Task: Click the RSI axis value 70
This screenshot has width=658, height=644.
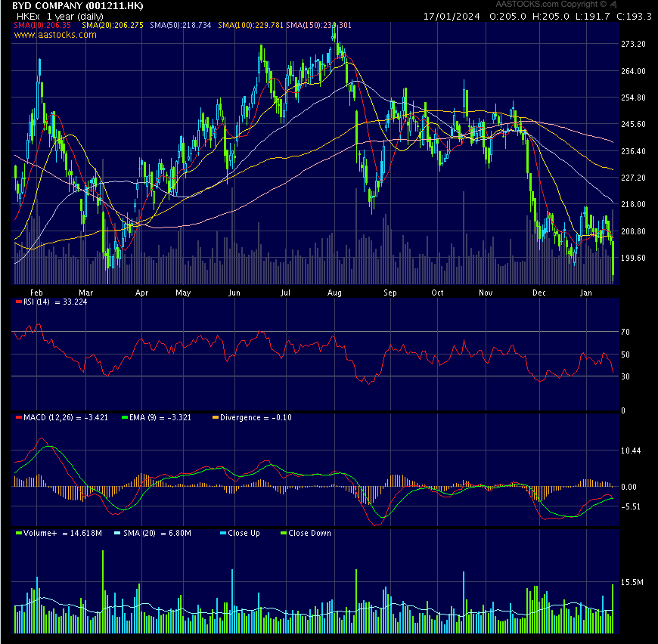Action: click(625, 332)
